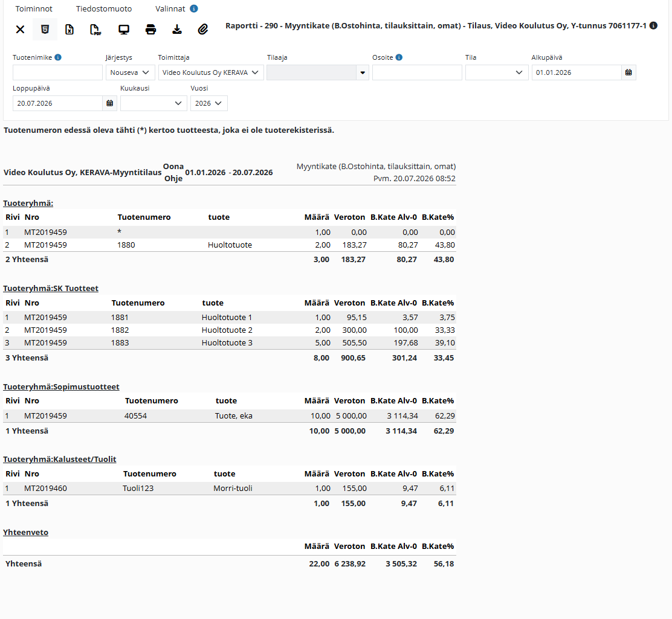Open the Toiminnot menu
Image resolution: width=672 pixels, height=619 pixels.
(x=34, y=8)
